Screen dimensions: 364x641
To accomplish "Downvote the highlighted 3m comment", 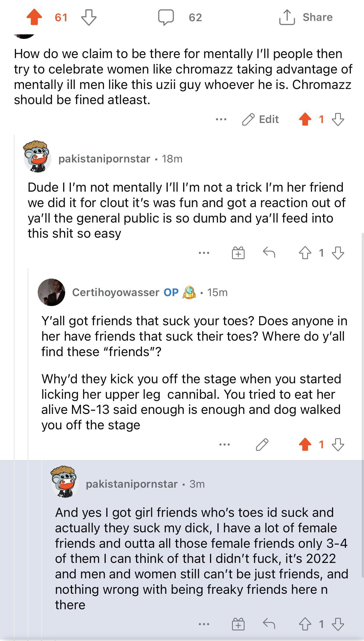I will point(338,624).
